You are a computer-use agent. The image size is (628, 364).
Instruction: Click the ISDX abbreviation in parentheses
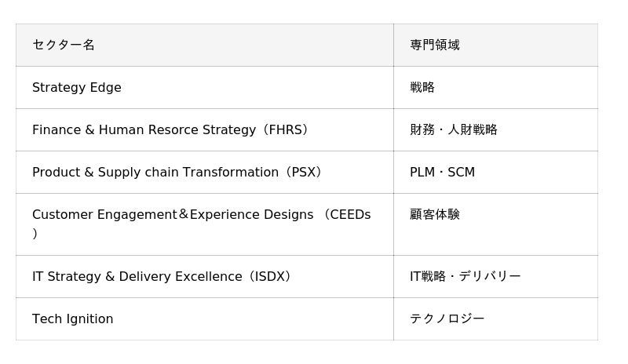pyautogui.click(x=270, y=277)
